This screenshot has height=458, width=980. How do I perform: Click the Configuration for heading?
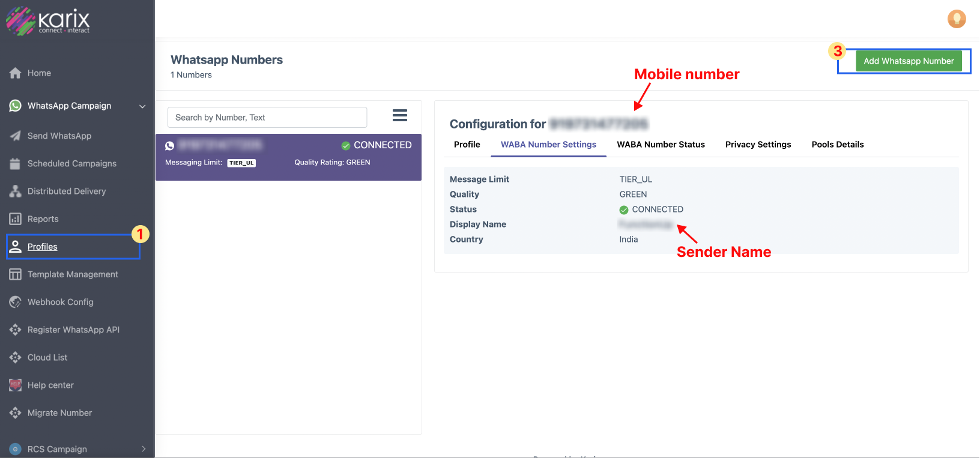(498, 124)
